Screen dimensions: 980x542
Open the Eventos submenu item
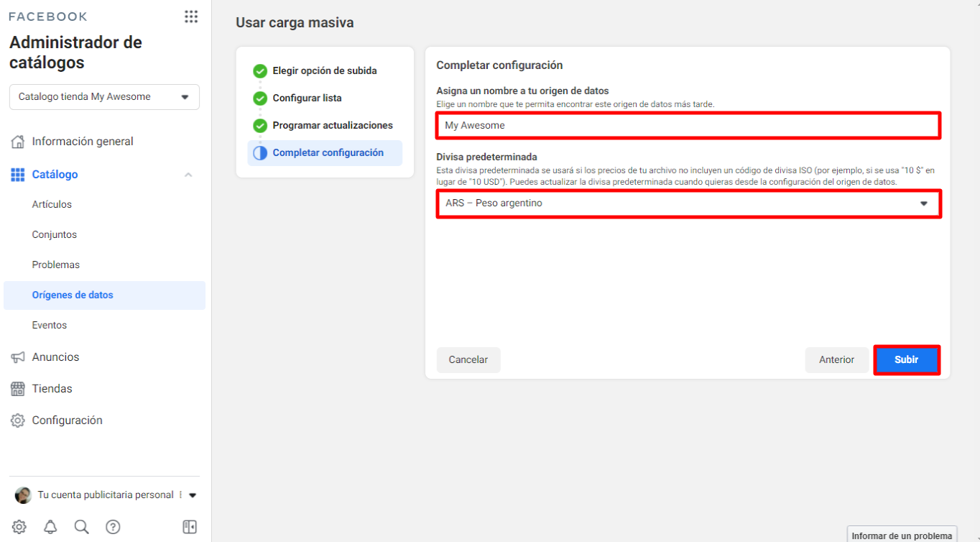[50, 326]
